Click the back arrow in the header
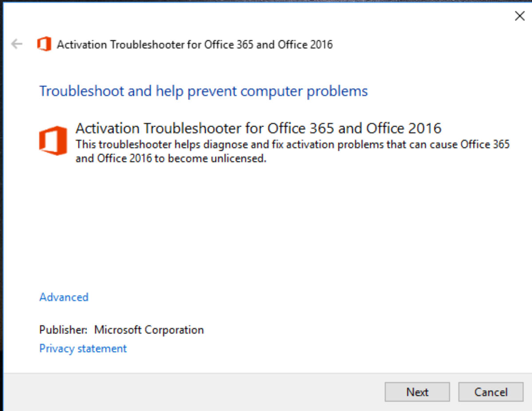 [x=17, y=44]
